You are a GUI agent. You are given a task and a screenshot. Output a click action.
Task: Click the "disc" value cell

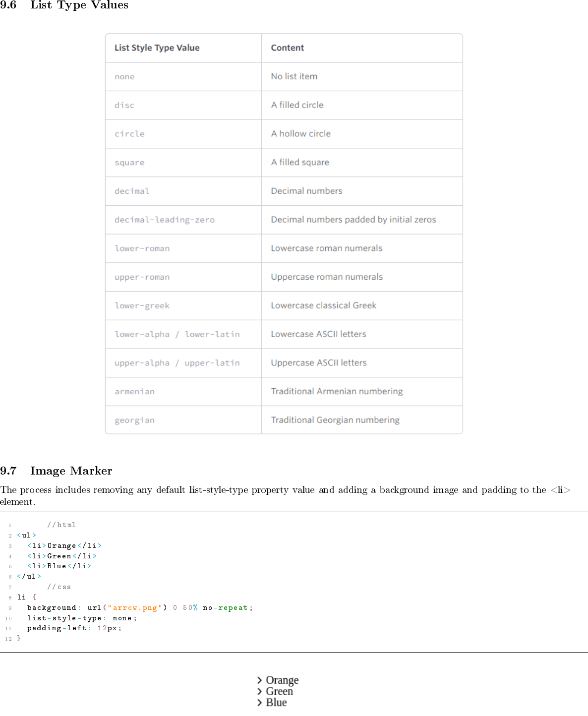click(x=124, y=106)
